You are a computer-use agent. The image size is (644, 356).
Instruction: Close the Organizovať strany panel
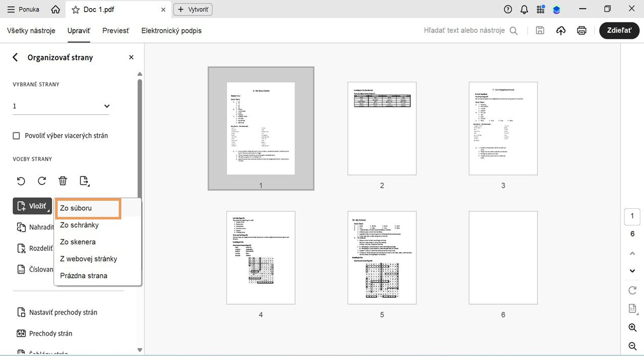131,57
